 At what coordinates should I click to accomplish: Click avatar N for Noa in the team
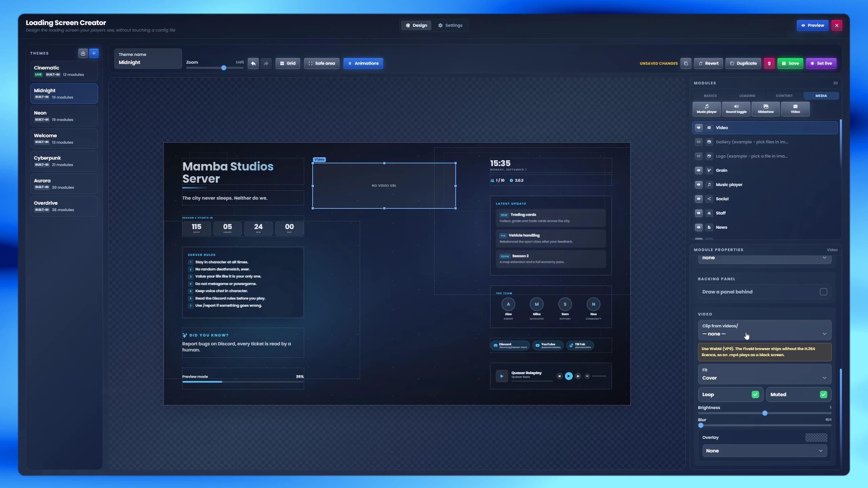593,304
